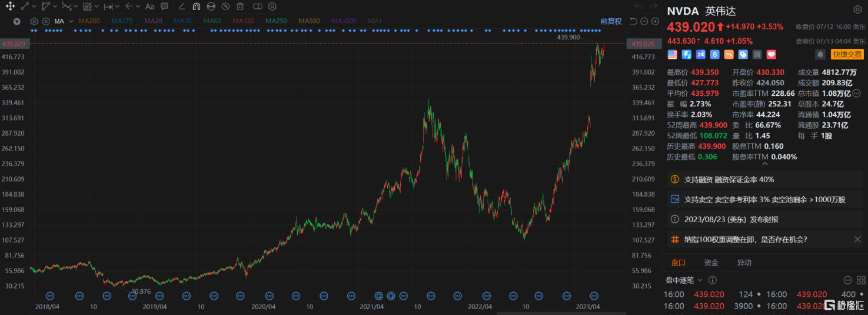Open the 支持卖空 short selling info row
Screen dimensions: 868x315
[x=765, y=199]
